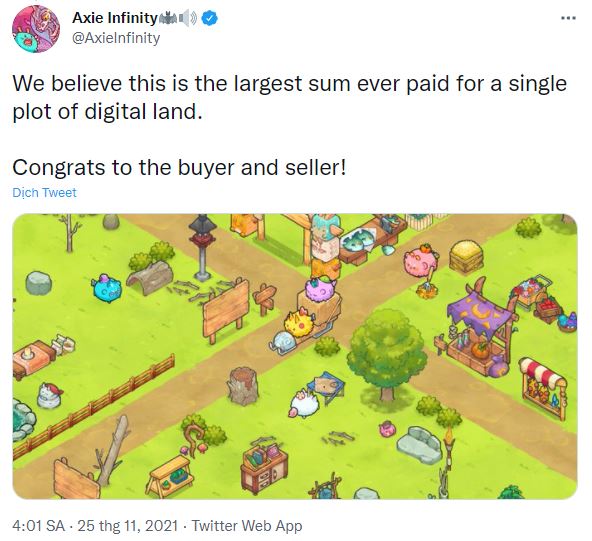Click the bat emoji beside Axie Infinity
The image size is (592, 541).
167,18
